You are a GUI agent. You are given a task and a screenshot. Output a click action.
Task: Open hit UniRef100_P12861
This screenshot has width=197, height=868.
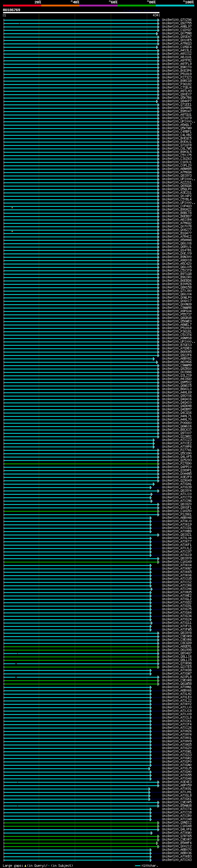point(177,514)
